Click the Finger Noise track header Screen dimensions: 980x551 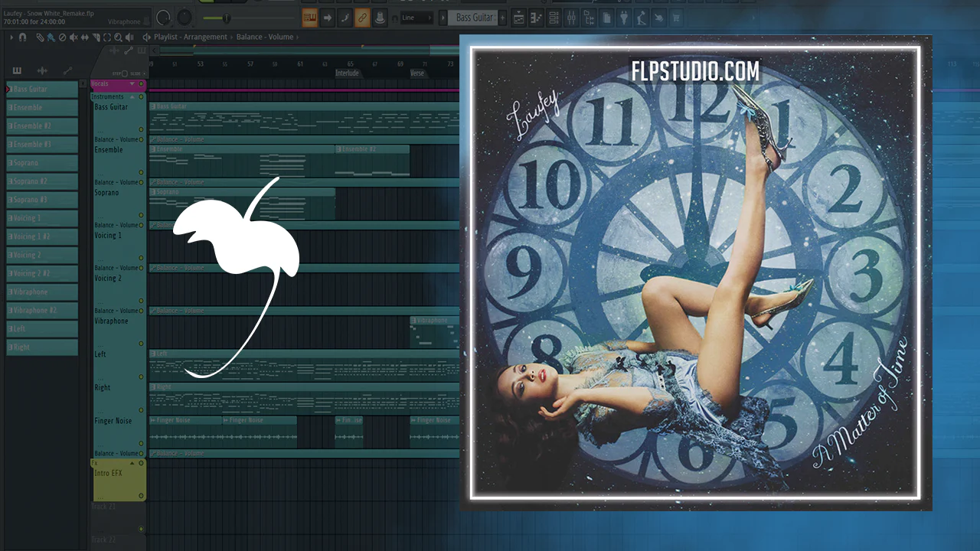coord(119,432)
